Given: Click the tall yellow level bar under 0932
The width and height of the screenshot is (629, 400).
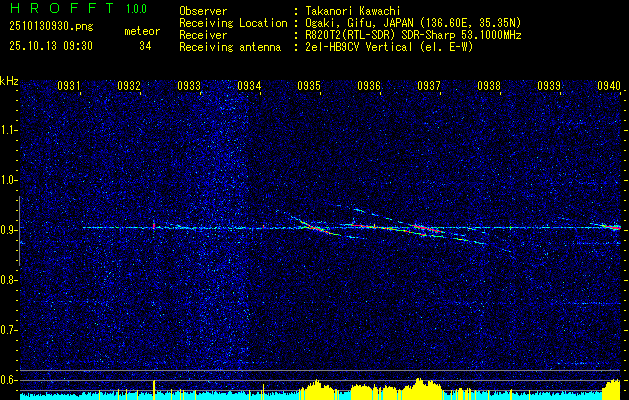Looking at the screenshot, I should [154, 389].
